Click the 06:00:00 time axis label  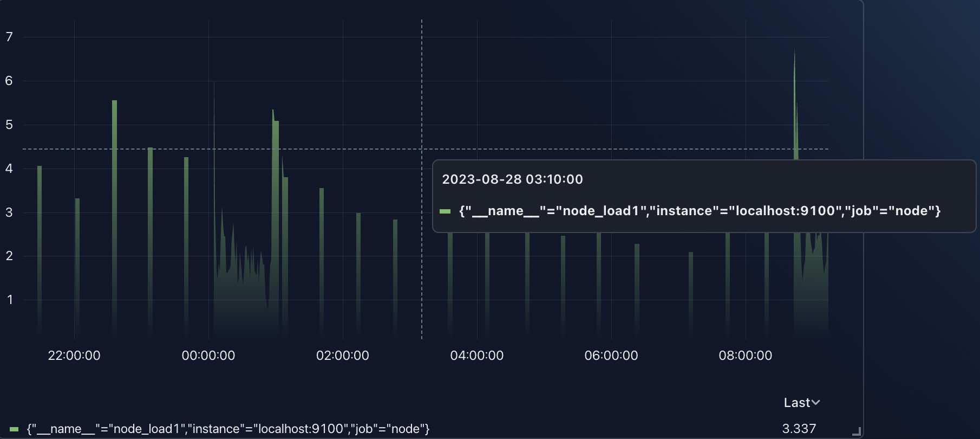coord(611,356)
